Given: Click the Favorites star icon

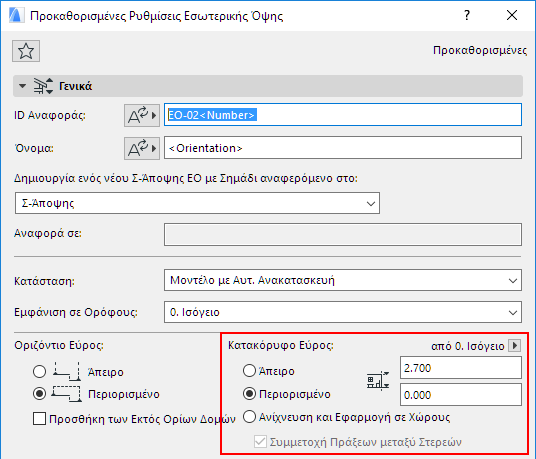Looking at the screenshot, I should (26, 51).
